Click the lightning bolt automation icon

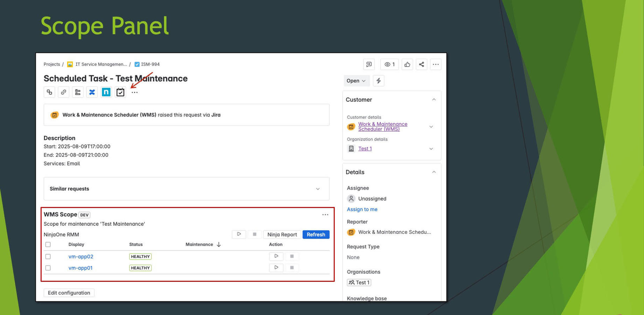pyautogui.click(x=379, y=81)
